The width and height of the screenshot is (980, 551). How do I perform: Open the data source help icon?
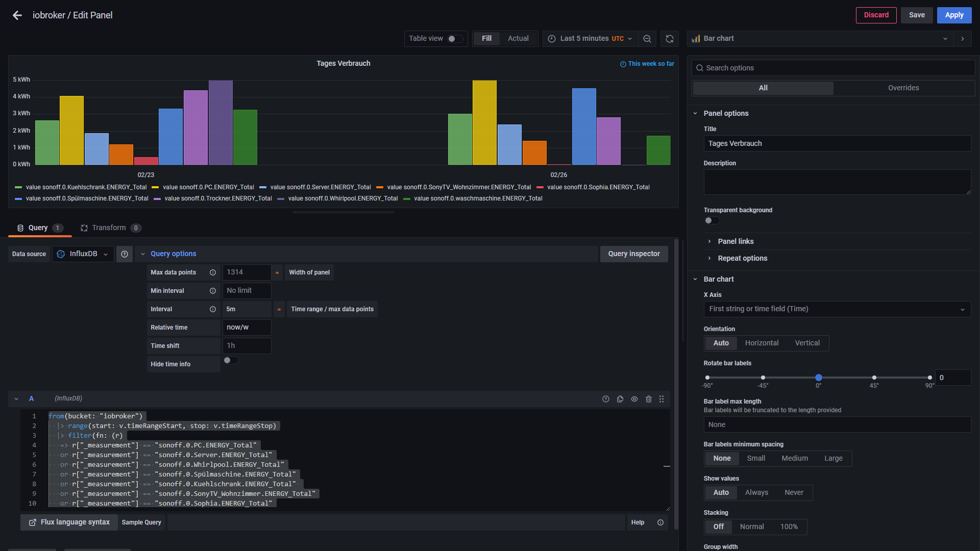[x=125, y=254]
